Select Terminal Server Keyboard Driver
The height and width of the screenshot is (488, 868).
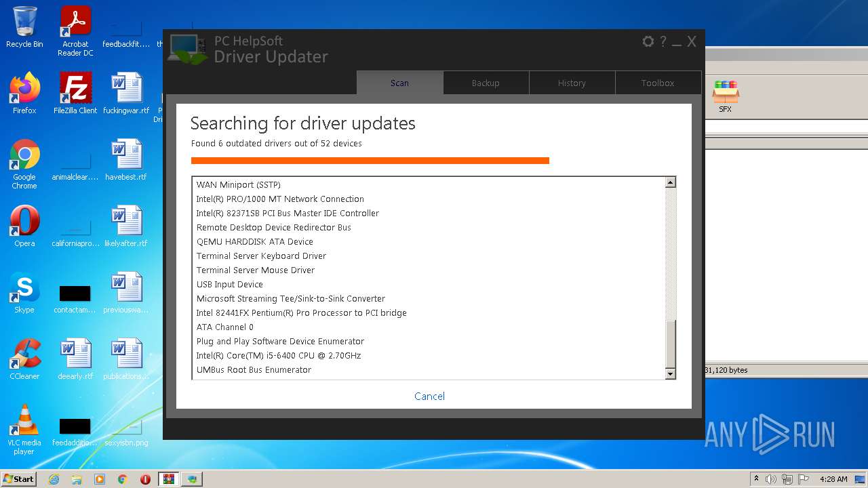pyautogui.click(x=261, y=256)
